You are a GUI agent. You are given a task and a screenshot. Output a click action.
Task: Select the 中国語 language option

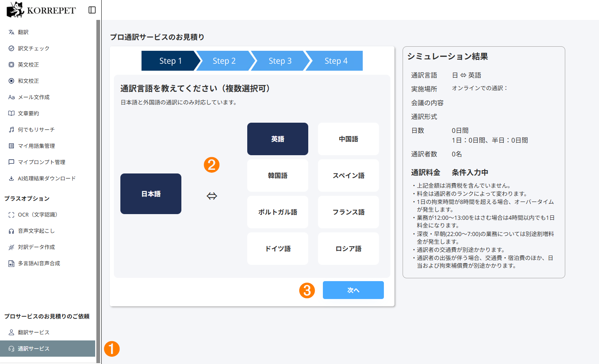pos(349,139)
